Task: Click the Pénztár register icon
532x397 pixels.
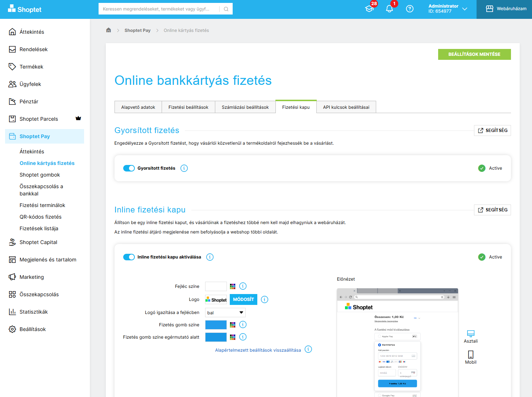Action: tap(12, 102)
